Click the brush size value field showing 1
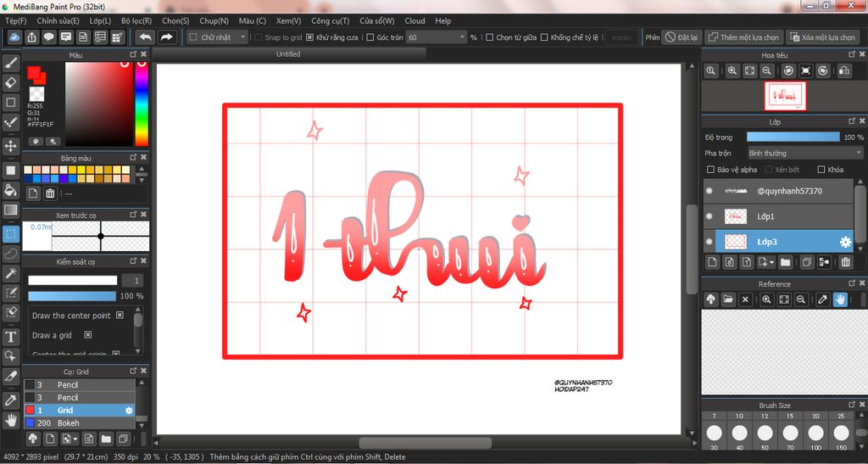The width and height of the screenshot is (868, 464). [132, 280]
